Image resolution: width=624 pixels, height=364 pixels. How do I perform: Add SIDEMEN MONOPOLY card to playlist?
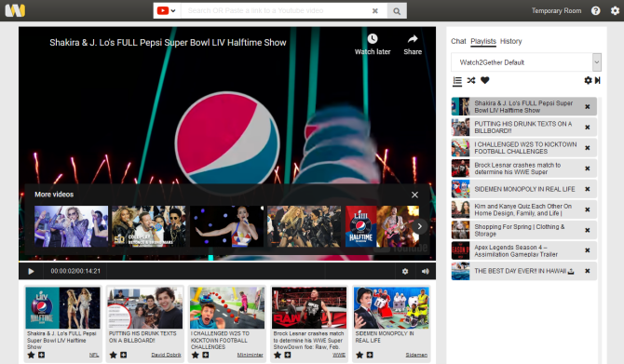click(x=370, y=355)
